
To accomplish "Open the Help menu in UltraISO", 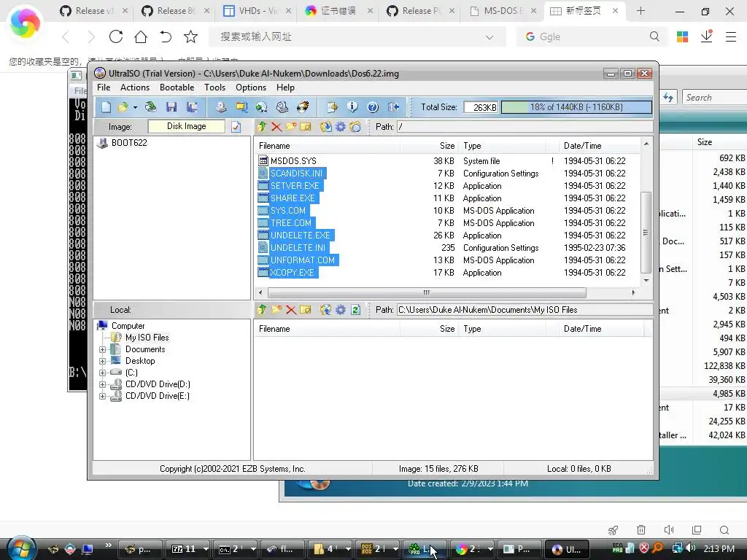I will click(285, 87).
